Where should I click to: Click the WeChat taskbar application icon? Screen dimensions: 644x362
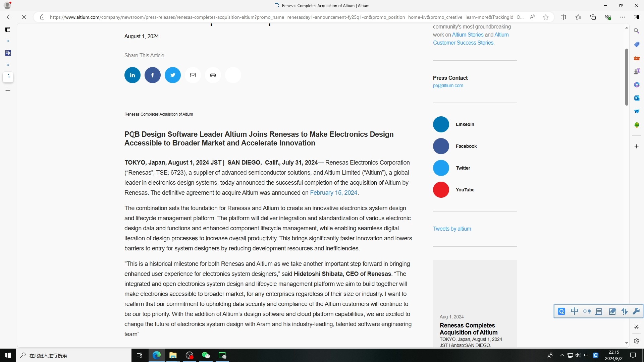206,355
